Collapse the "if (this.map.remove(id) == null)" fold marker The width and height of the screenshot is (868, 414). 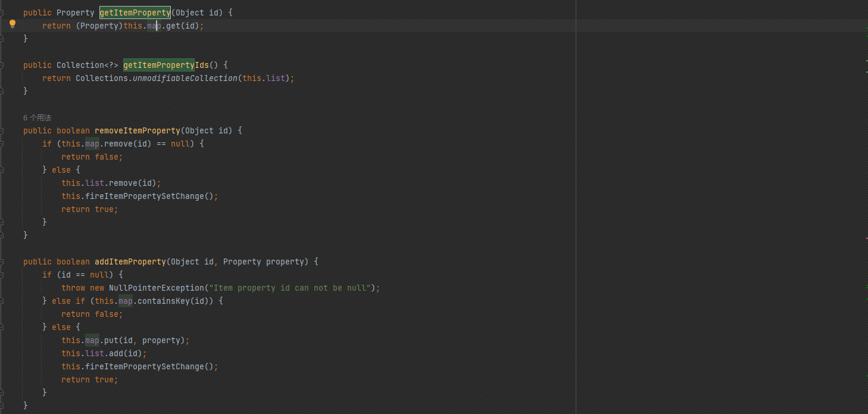point(2,143)
